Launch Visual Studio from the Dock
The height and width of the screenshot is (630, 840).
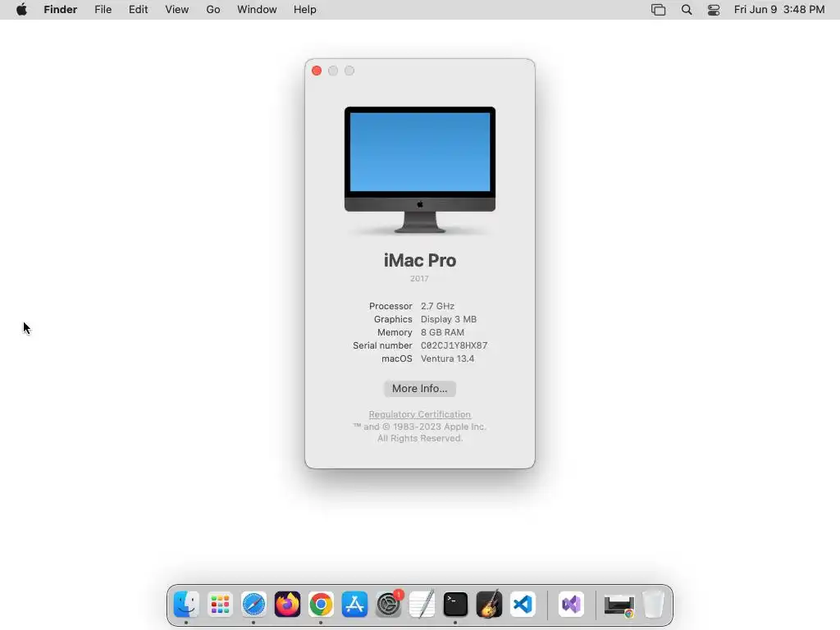[x=571, y=605]
